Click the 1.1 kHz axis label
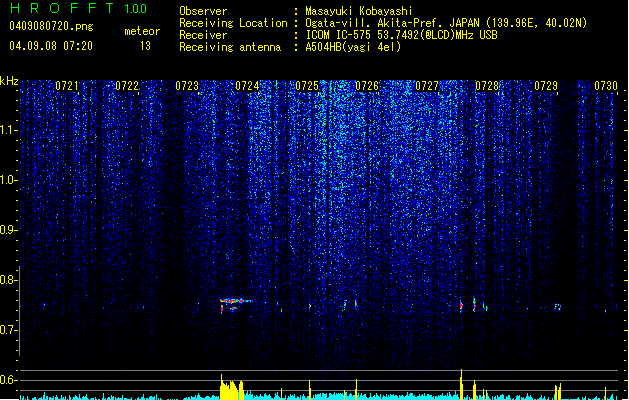The width and height of the screenshot is (629, 400). pos(9,130)
